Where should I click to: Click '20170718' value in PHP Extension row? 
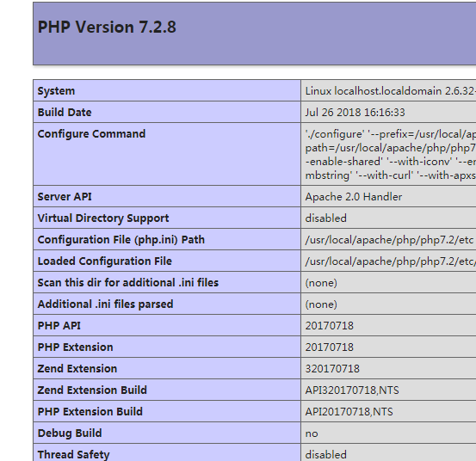pos(330,347)
